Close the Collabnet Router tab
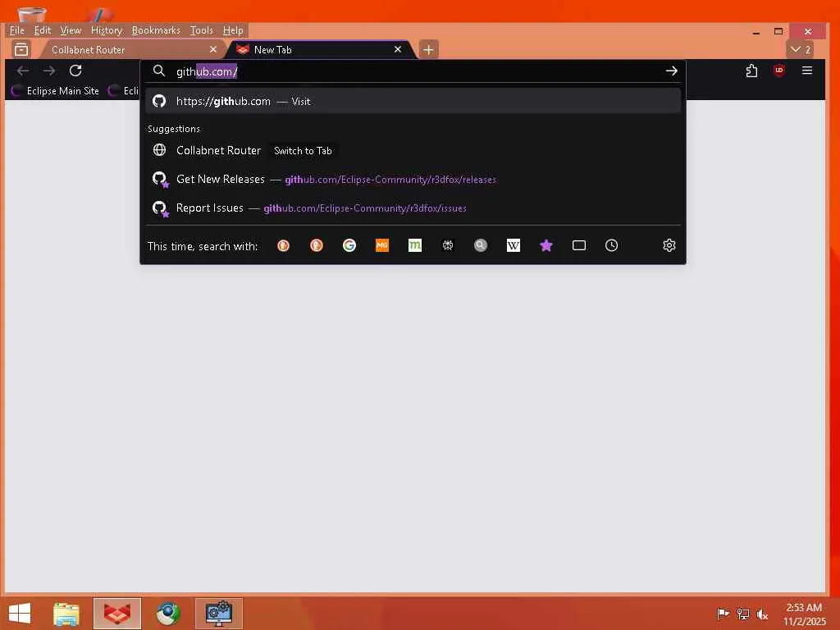Screen dimensions: 840x630 click(x=213, y=49)
